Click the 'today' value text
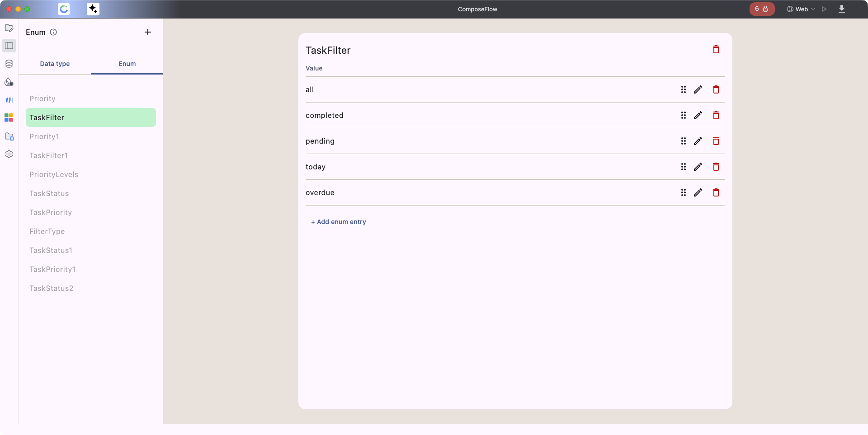Viewport: 868px width, 435px height. 316,167
